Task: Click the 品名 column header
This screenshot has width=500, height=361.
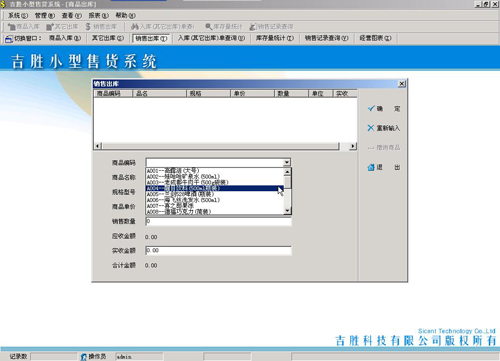Action: pyautogui.click(x=159, y=93)
